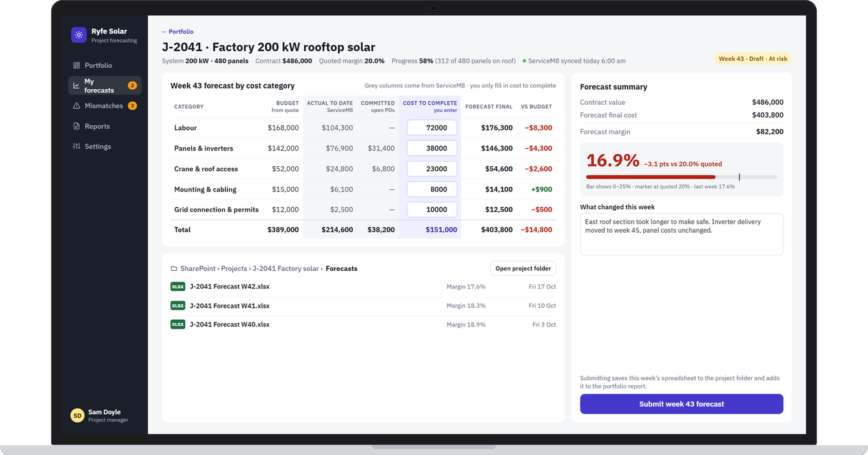Click the Labour budget $168,000 cell
868x455 pixels.
point(284,128)
